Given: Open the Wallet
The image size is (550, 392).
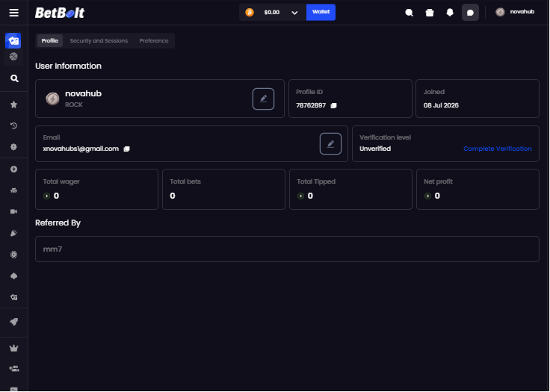Looking at the screenshot, I should tap(321, 12).
